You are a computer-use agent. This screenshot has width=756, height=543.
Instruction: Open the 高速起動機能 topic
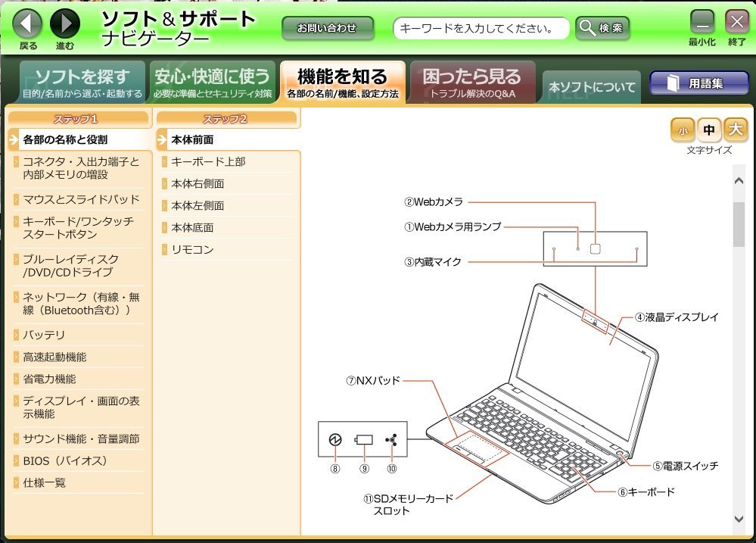80,357
